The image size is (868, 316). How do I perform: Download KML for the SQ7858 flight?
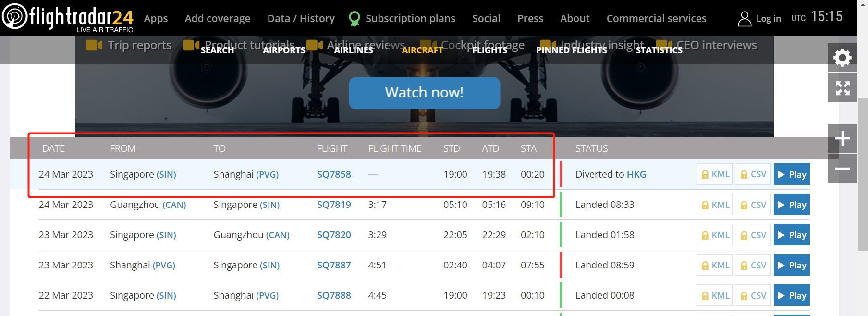tap(715, 174)
